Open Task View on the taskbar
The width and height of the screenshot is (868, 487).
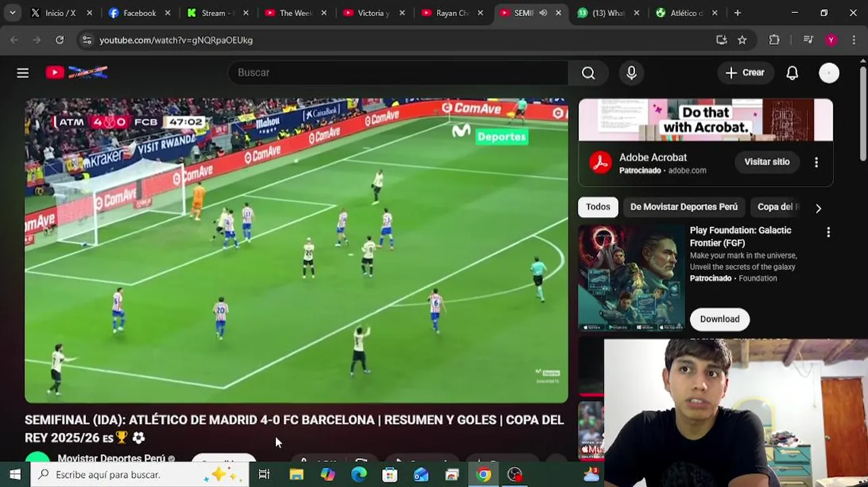pyautogui.click(x=264, y=475)
